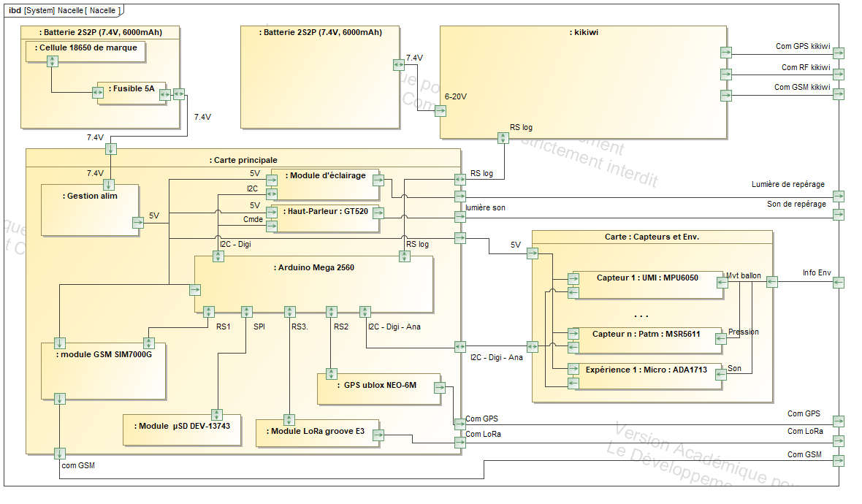Screen dimensions: 862x504
Task: Click the 'Module LoRa groove E3' label
Action: point(316,432)
